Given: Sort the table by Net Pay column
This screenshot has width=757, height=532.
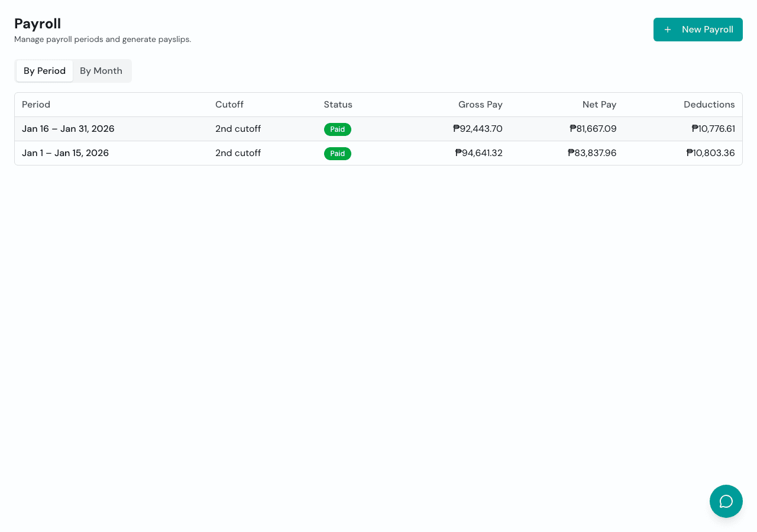Looking at the screenshot, I should click(x=599, y=105).
